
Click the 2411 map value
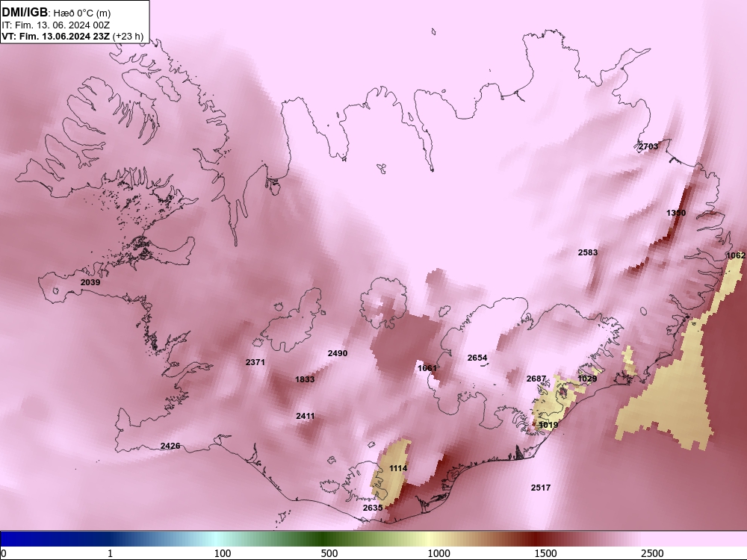(x=306, y=416)
